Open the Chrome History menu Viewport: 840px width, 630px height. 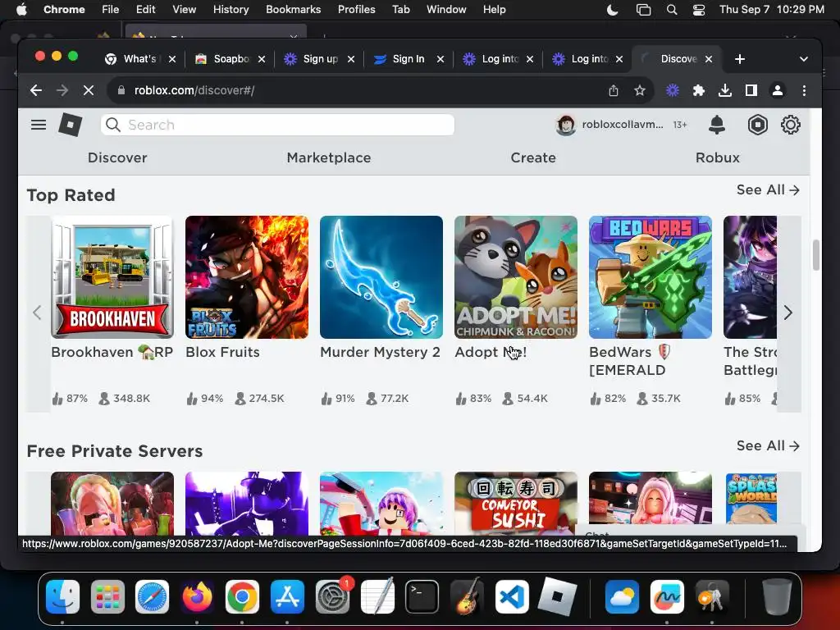(231, 10)
